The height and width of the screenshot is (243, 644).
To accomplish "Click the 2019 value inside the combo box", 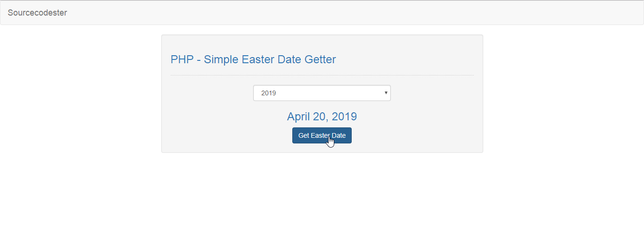I will tap(268, 93).
